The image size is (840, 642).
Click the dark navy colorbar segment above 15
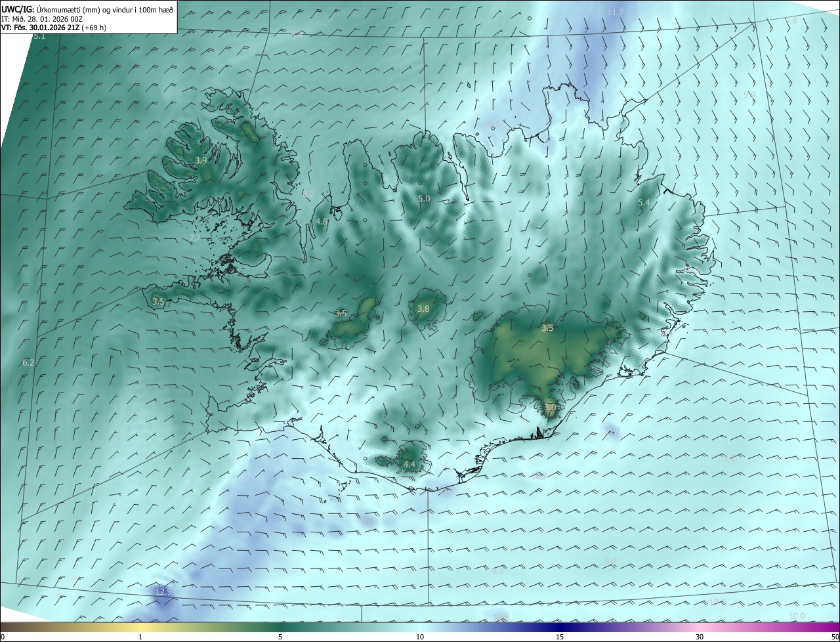(x=560, y=628)
